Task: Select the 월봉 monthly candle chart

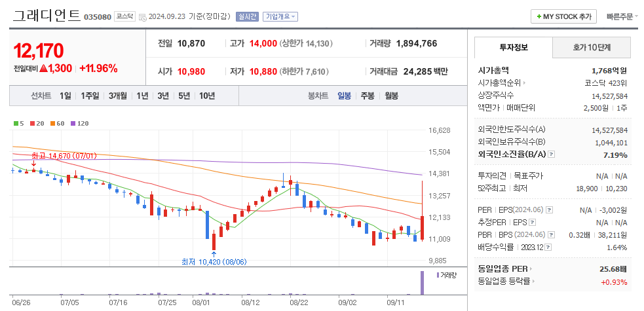Action: tap(391, 96)
